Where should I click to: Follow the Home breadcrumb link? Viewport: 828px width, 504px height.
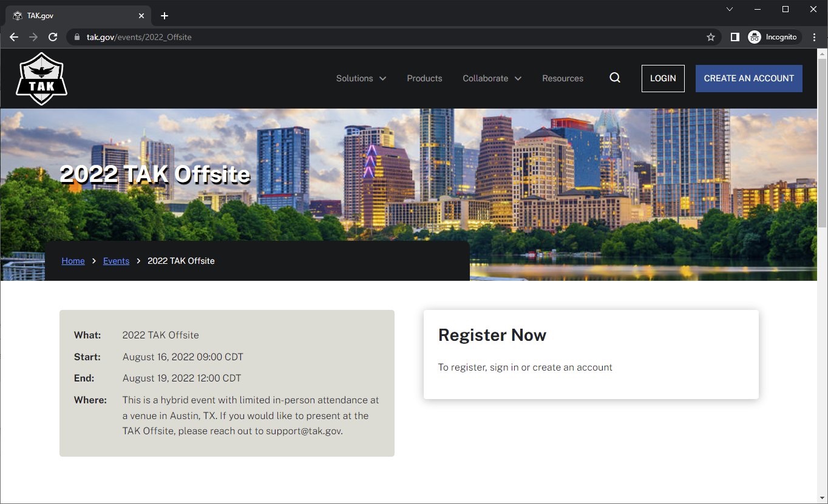[x=73, y=261]
